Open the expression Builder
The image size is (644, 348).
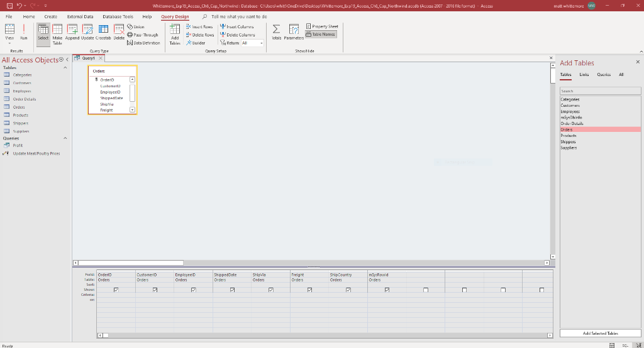(x=196, y=43)
